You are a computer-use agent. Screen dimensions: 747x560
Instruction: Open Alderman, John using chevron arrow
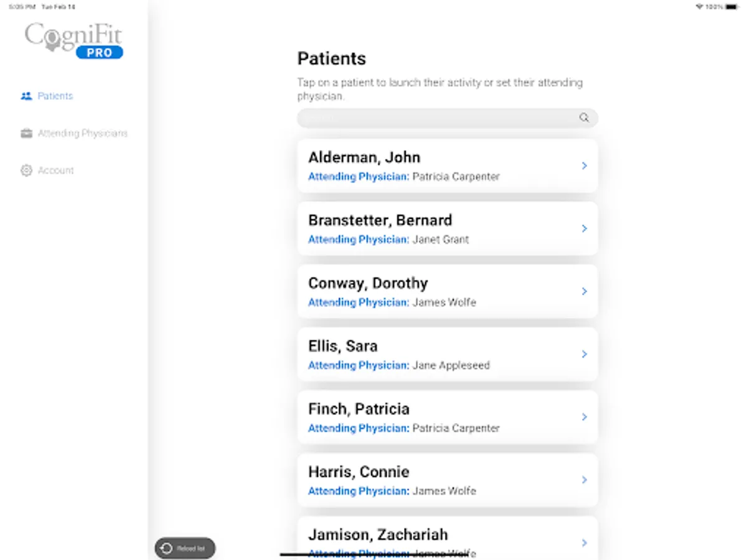pos(584,166)
